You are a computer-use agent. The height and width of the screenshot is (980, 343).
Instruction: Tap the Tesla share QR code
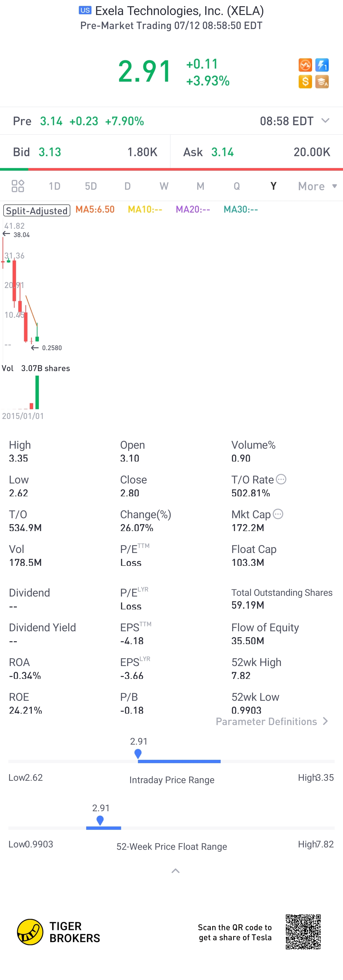[303, 932]
